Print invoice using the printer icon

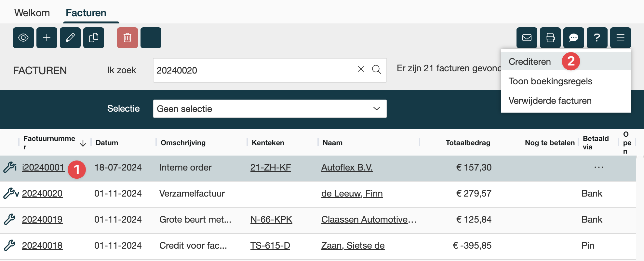pos(550,38)
